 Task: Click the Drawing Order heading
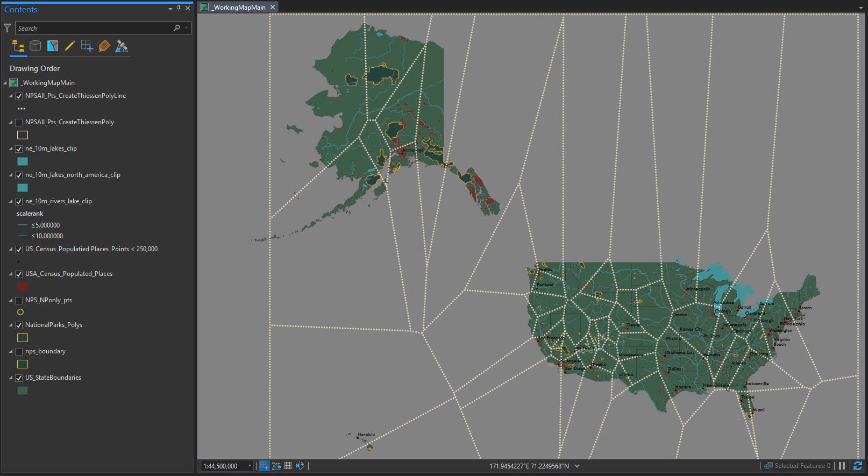coord(34,68)
